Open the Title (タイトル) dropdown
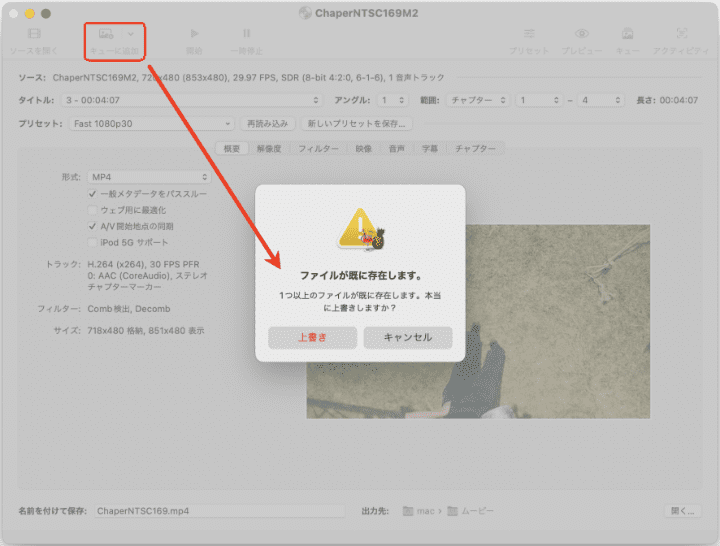 (189, 100)
